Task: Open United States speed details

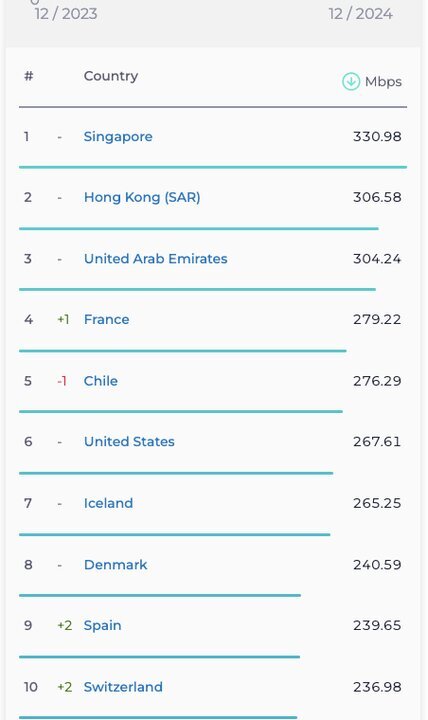Action: point(129,442)
